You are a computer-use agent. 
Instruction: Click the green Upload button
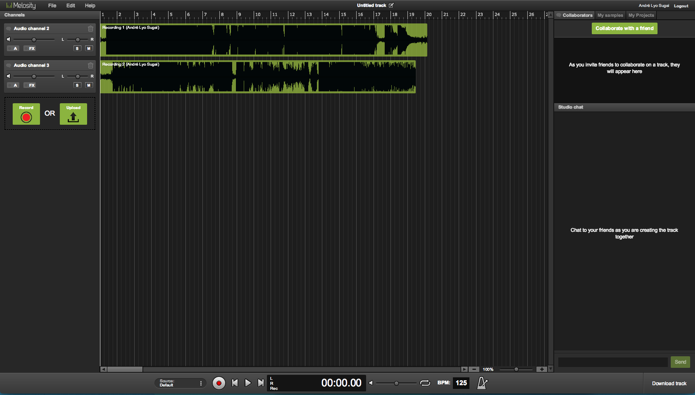tap(73, 114)
